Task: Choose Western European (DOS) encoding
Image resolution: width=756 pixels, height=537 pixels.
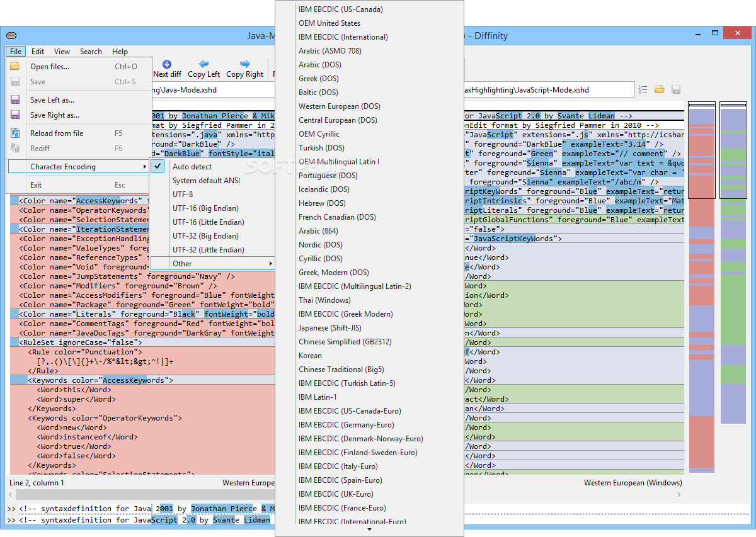Action: tap(369, 106)
